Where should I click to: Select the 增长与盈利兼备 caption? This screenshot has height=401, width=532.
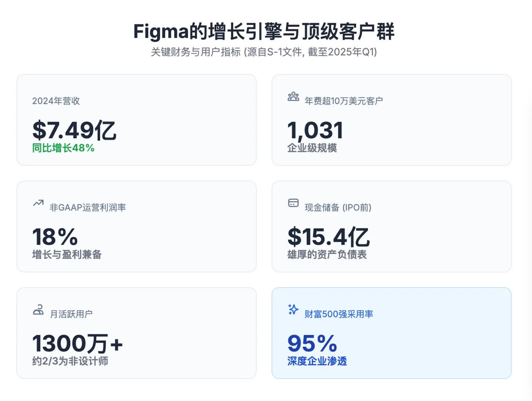[x=67, y=254]
